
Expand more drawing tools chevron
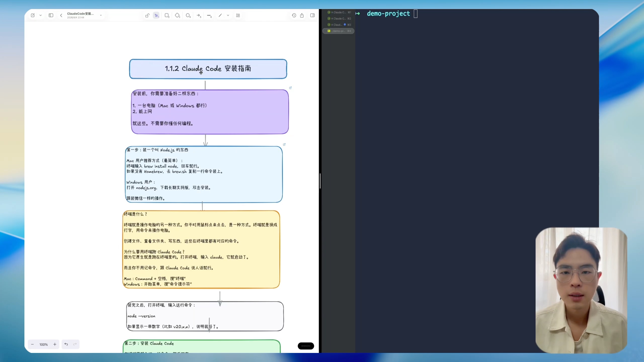[x=228, y=15]
